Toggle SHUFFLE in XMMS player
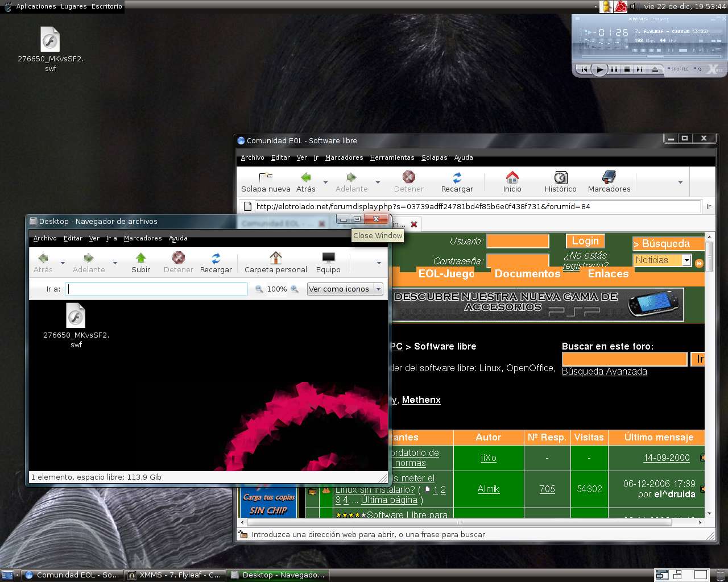728x582 pixels. click(x=678, y=69)
